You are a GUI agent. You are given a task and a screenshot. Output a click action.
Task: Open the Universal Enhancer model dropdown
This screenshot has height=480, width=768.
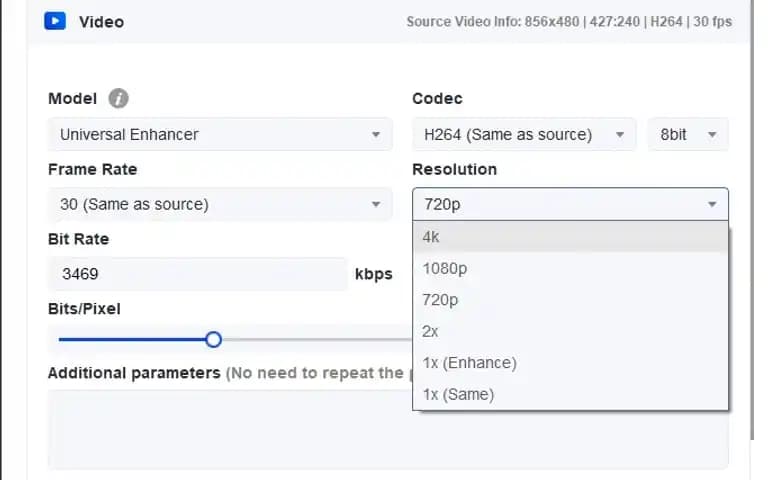(x=220, y=134)
